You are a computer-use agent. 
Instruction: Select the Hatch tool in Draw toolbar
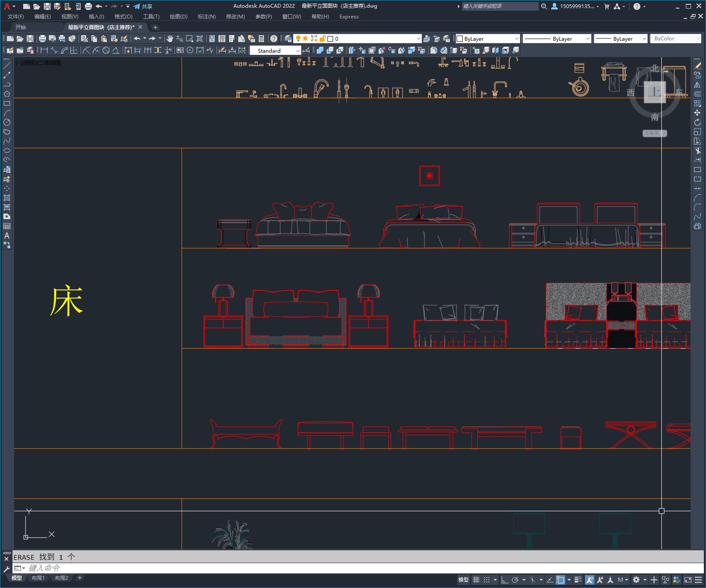click(7, 198)
